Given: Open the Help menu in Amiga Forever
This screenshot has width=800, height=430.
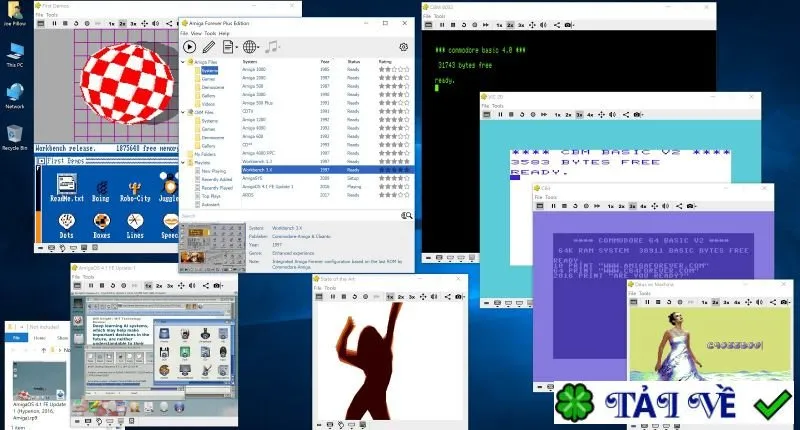Looking at the screenshot, I should tap(224, 33).
